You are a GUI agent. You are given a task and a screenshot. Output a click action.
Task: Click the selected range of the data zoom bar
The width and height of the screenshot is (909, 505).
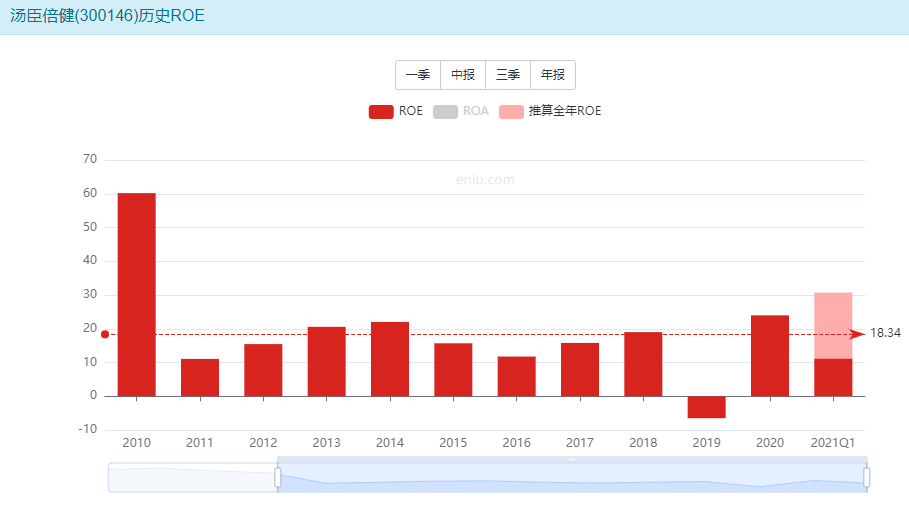[x=572, y=478]
